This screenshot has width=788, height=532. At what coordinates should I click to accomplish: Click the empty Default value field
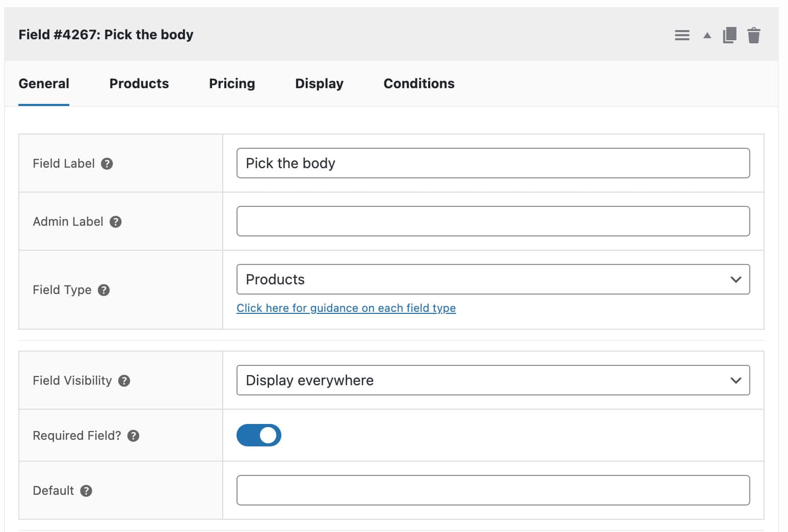pyautogui.click(x=492, y=490)
